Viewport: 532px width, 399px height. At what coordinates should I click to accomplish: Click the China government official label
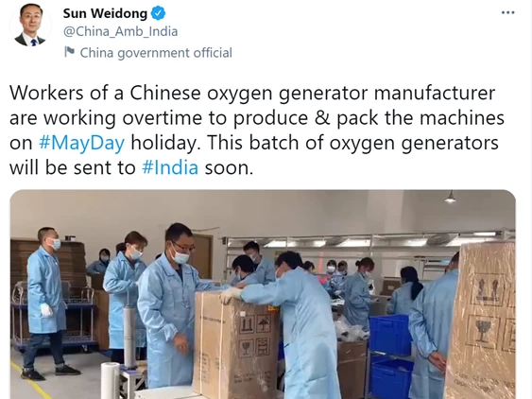click(156, 53)
